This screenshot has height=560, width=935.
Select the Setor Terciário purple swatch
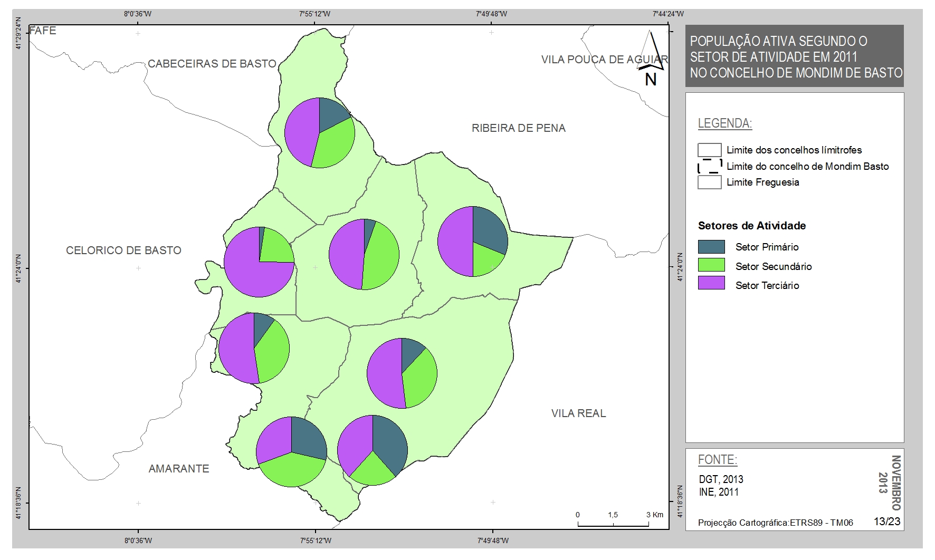tap(711, 285)
